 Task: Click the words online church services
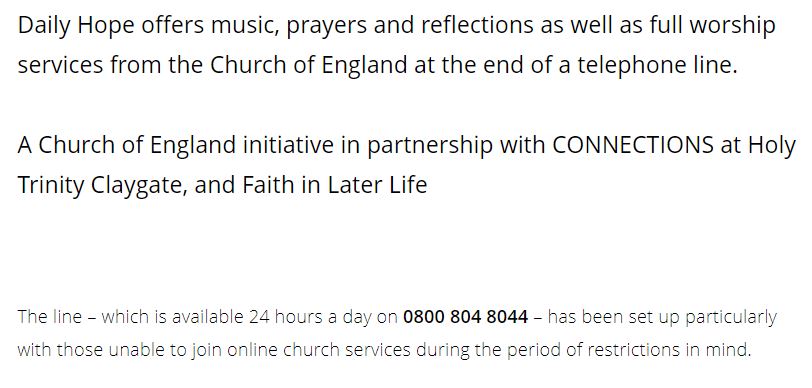click(319, 350)
